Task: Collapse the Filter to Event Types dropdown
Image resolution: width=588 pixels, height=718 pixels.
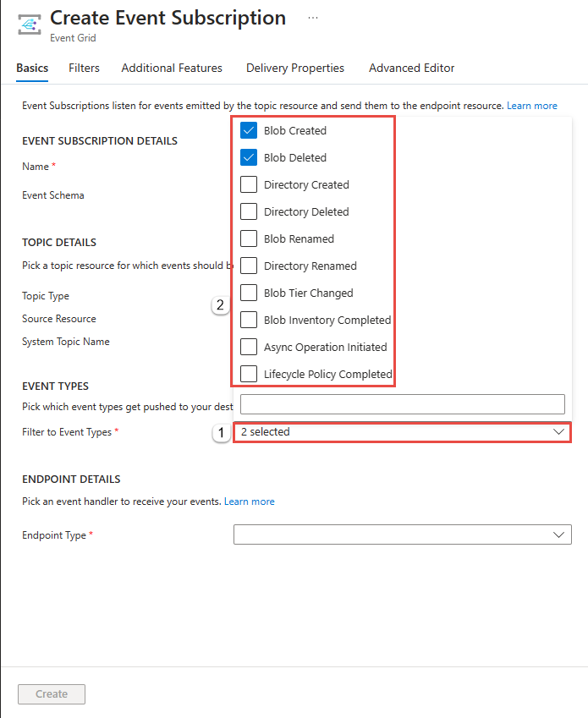Action: coord(403,432)
